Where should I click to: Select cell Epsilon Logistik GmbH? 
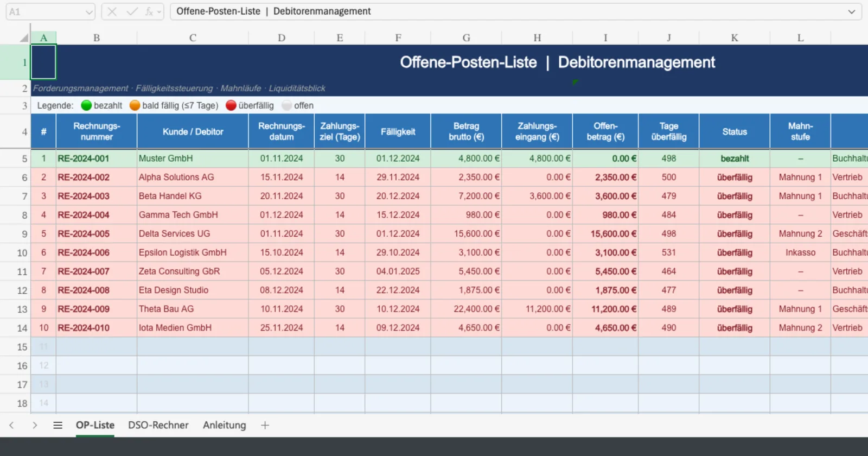pos(193,252)
